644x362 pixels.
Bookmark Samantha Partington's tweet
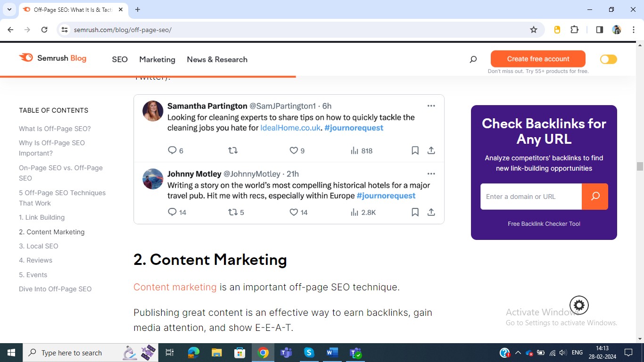pyautogui.click(x=415, y=150)
